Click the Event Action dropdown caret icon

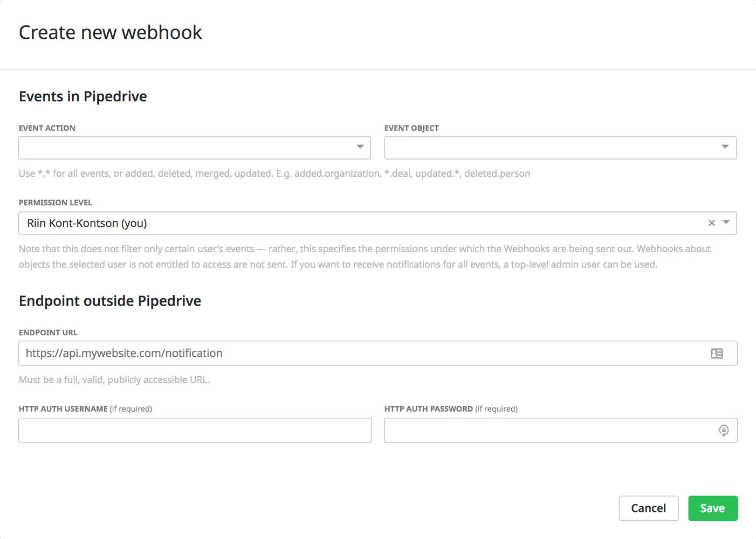(x=360, y=147)
